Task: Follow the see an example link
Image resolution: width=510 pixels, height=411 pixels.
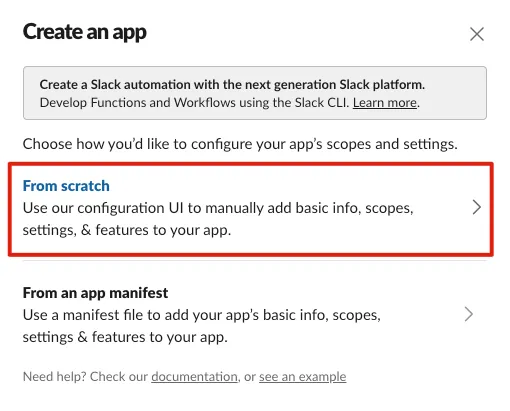Action: [x=303, y=377]
